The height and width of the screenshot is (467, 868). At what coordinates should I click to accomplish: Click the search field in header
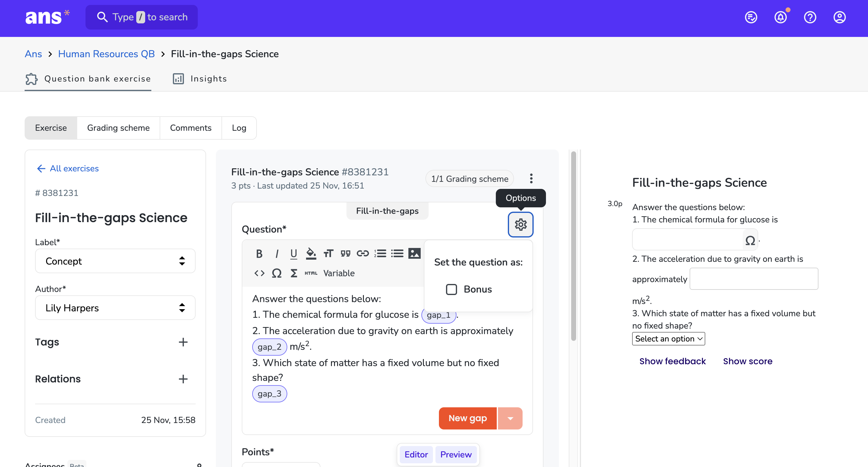point(141,17)
